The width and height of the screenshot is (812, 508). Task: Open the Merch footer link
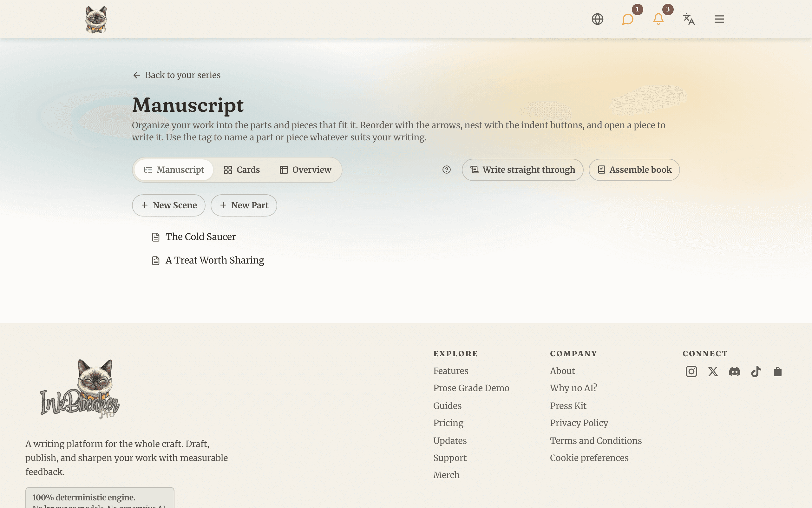click(446, 475)
